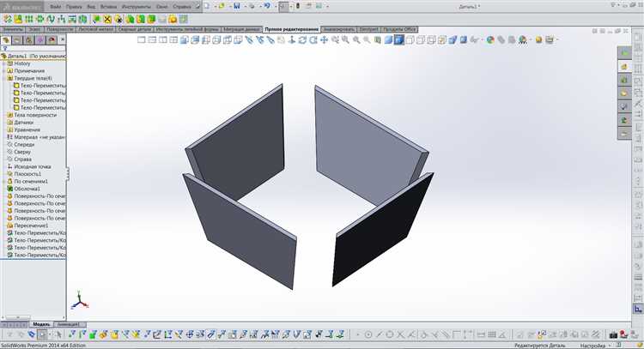This screenshot has width=644, height=349.
Task: Expand the Твердые тела(4) folder node
Action: click(x=3, y=78)
